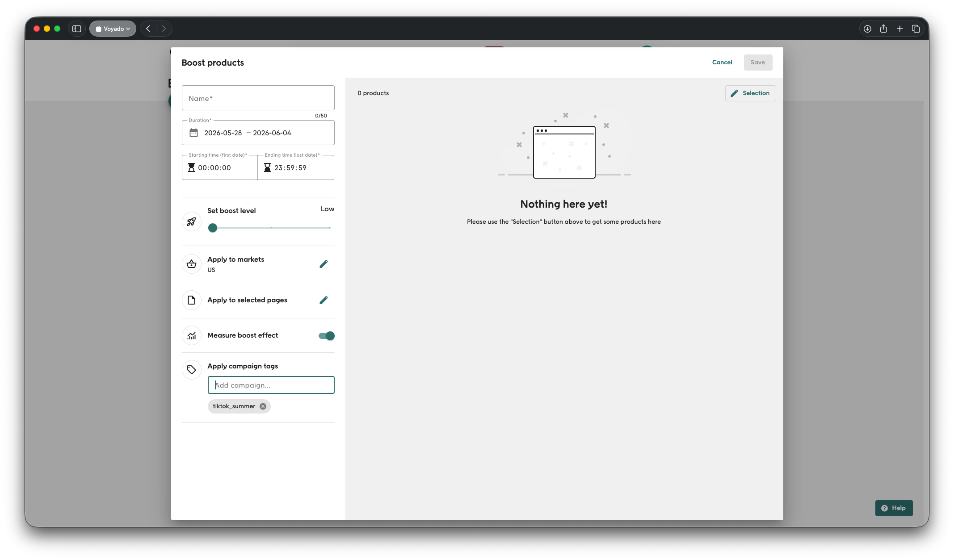Edit the starting time 00:00:00

(214, 168)
